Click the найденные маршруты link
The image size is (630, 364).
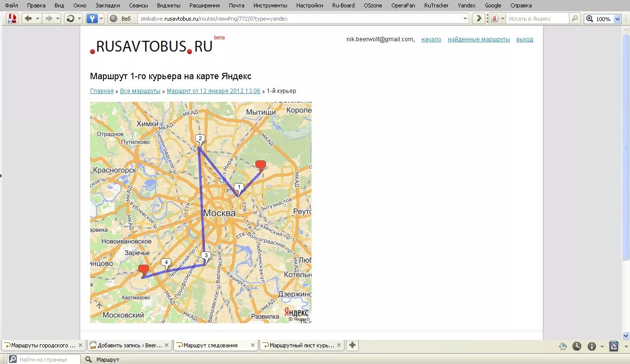tap(479, 39)
